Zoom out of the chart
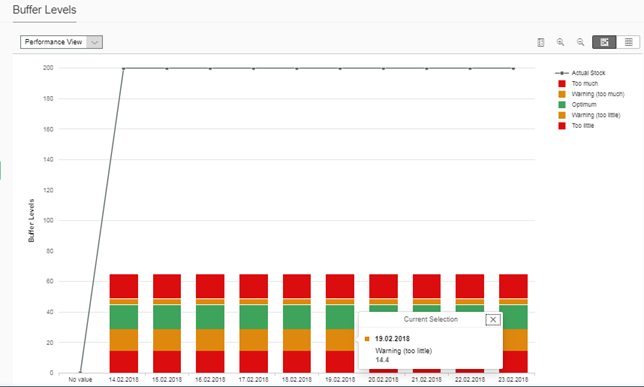This screenshot has height=387, width=644. [580, 42]
